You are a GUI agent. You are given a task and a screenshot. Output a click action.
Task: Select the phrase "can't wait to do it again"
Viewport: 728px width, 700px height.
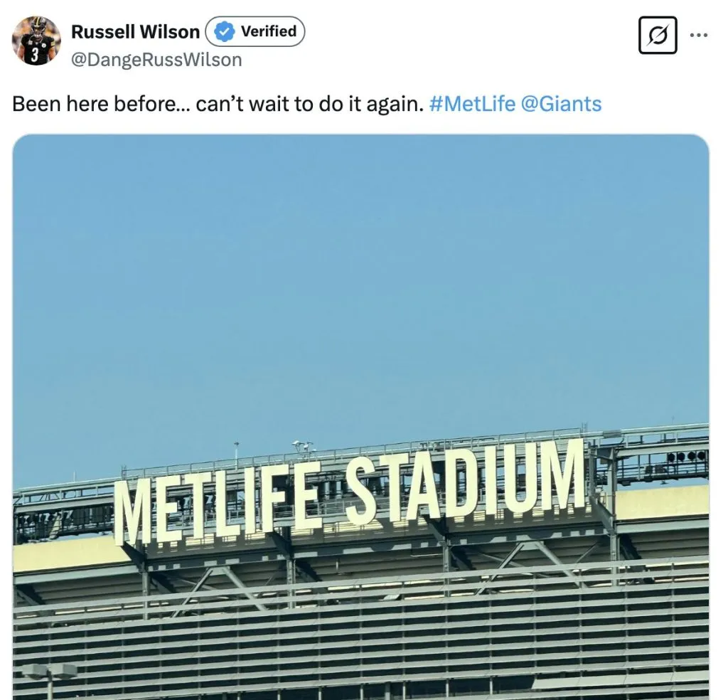click(x=309, y=104)
